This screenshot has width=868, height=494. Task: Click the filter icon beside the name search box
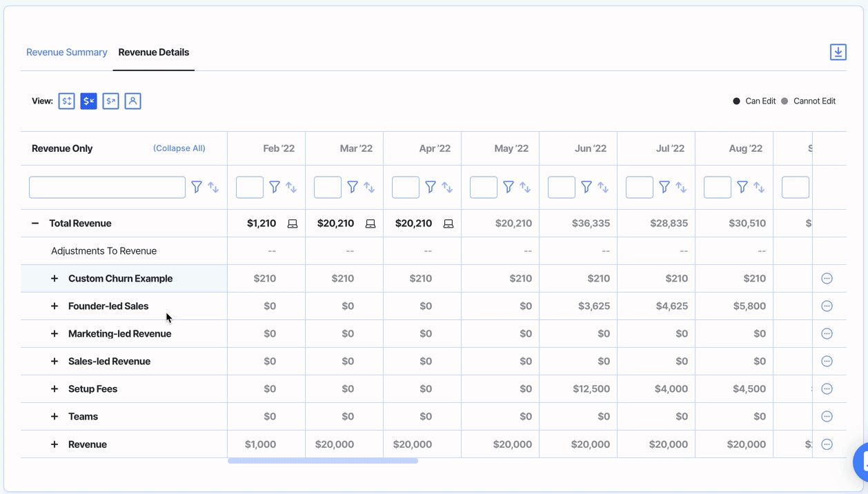pyautogui.click(x=197, y=187)
